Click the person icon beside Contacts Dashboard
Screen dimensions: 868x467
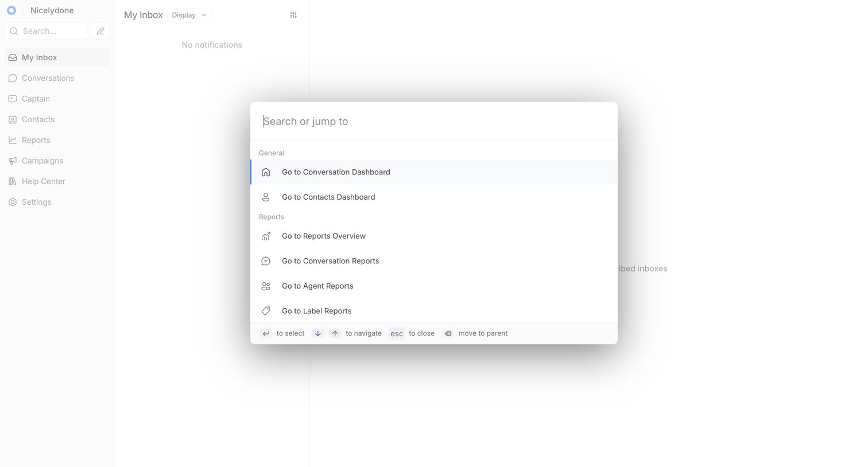(266, 197)
